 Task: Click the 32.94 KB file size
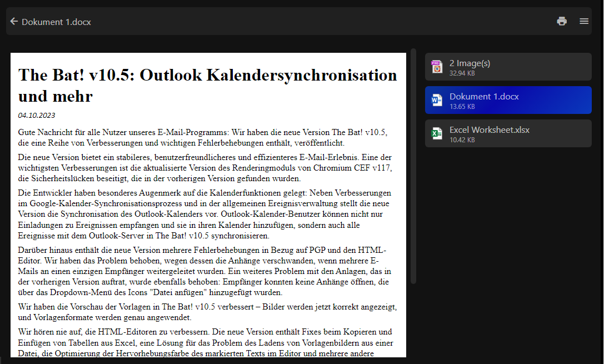point(462,73)
